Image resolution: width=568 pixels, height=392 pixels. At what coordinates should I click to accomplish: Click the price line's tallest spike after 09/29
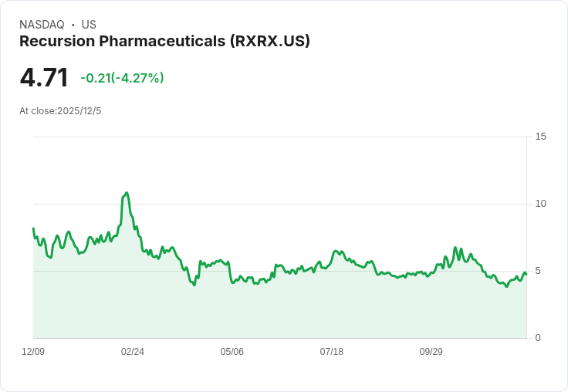(455, 248)
